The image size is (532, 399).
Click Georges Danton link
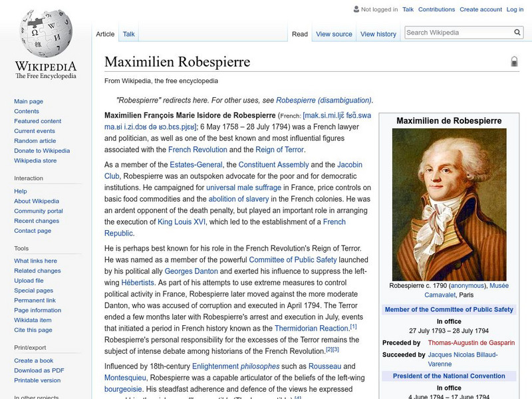coord(191,271)
